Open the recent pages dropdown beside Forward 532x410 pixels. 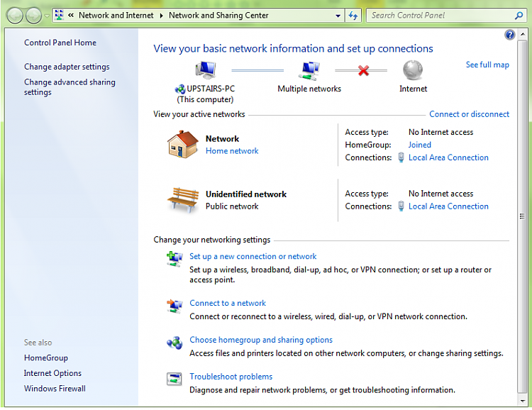coord(47,16)
